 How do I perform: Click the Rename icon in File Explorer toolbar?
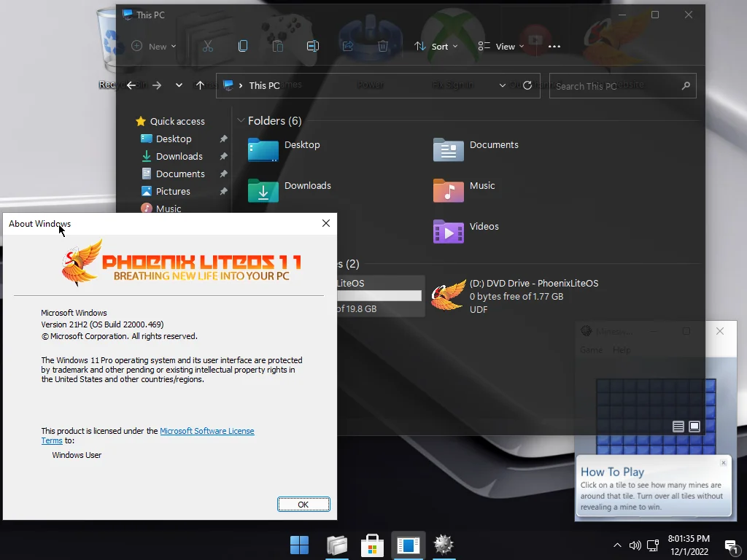coord(313,46)
